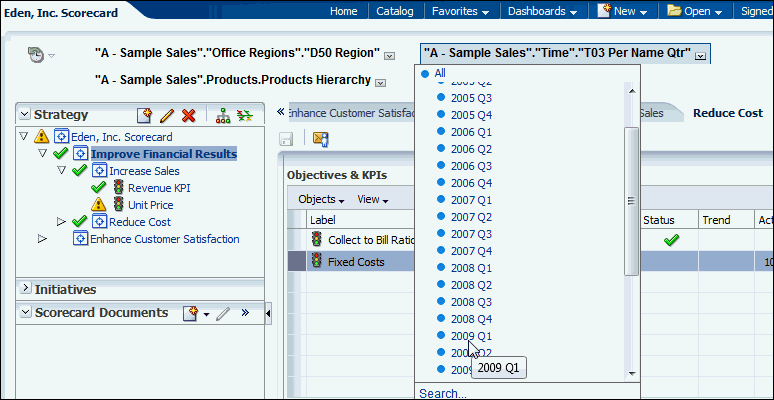
Task: Select Revenue KPI in the tree
Action: coord(159,188)
